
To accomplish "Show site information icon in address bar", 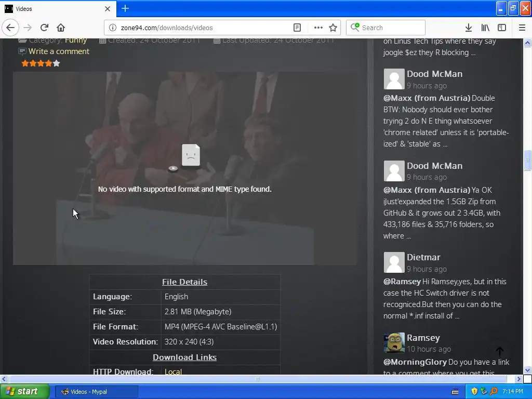I will click(113, 28).
